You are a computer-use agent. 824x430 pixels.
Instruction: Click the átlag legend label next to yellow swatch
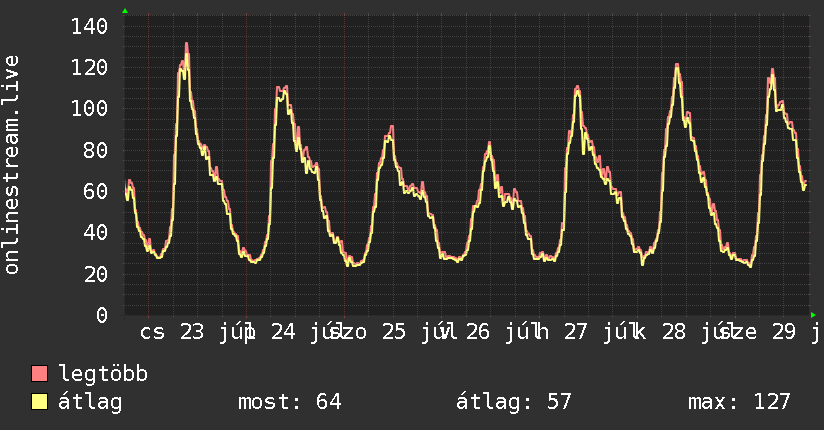90,402
